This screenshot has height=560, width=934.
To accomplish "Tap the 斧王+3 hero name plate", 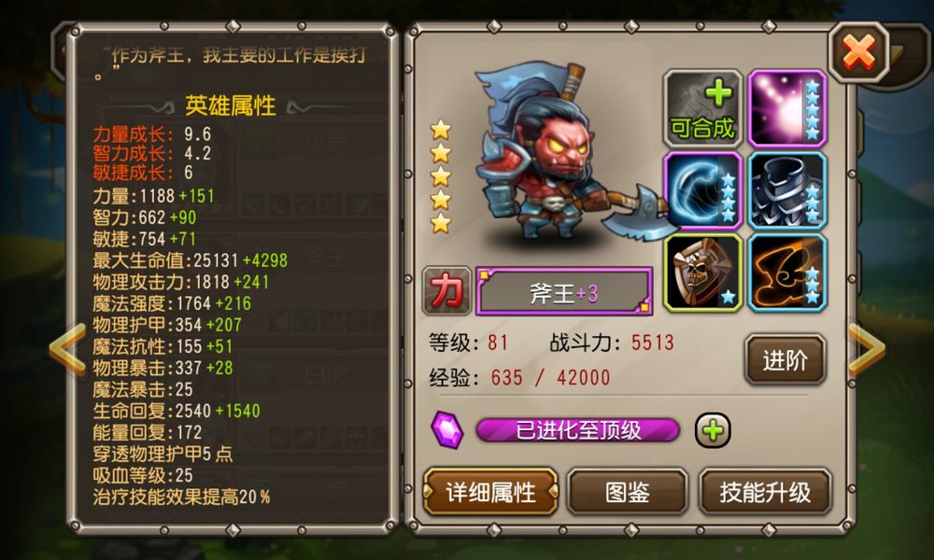I will (x=563, y=292).
